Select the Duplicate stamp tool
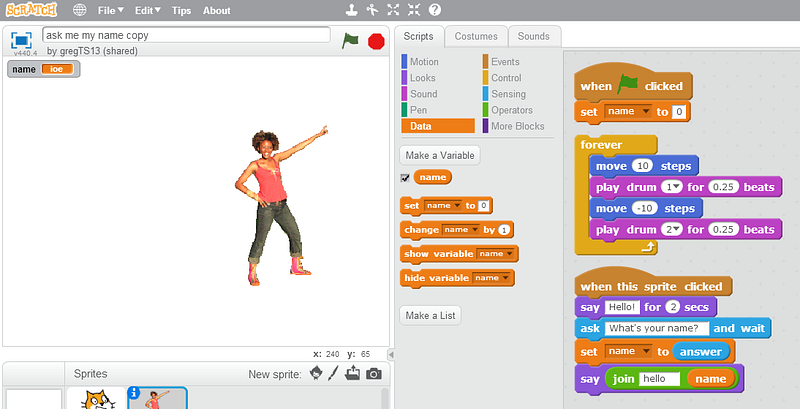The image size is (800, 409). coord(352,10)
